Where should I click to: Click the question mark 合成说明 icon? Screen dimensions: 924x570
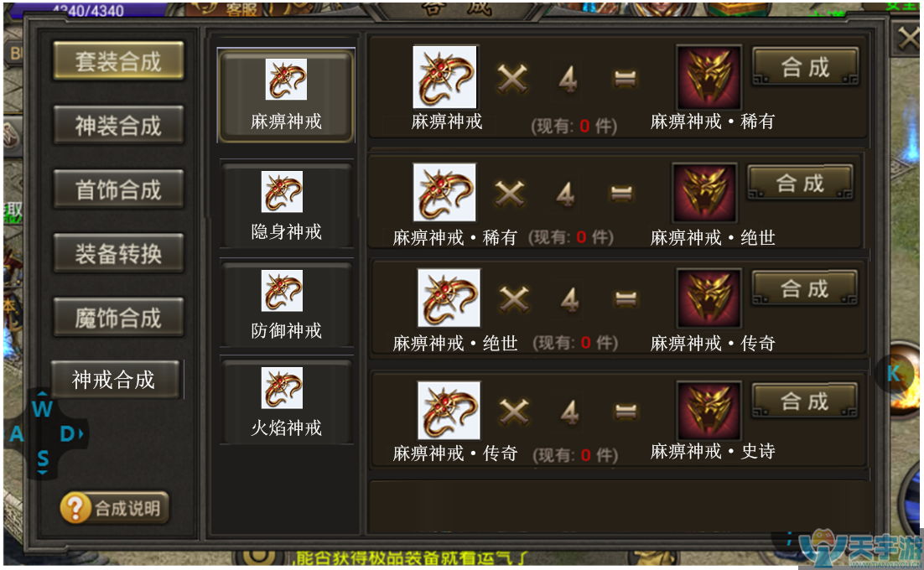[x=75, y=508]
